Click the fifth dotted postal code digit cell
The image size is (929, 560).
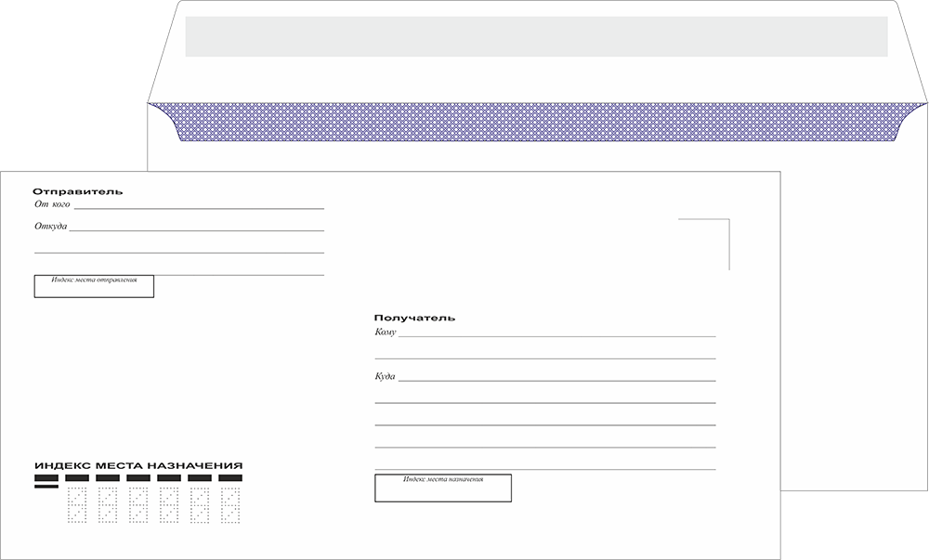200,505
